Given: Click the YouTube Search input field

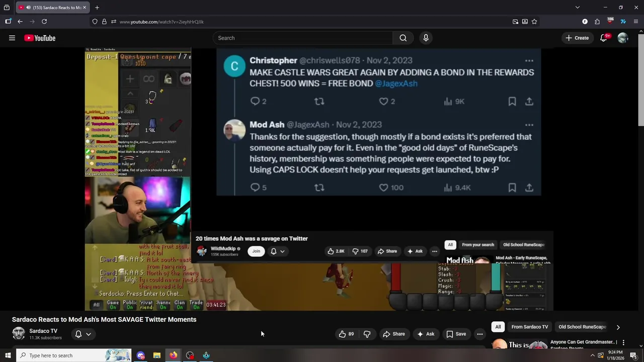Looking at the screenshot, I should pos(303,38).
